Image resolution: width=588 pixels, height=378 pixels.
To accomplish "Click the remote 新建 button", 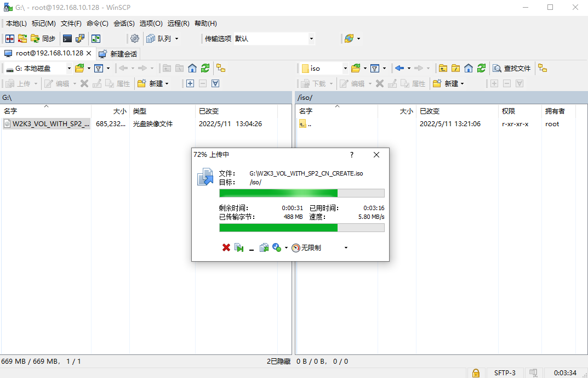I will pyautogui.click(x=449, y=83).
